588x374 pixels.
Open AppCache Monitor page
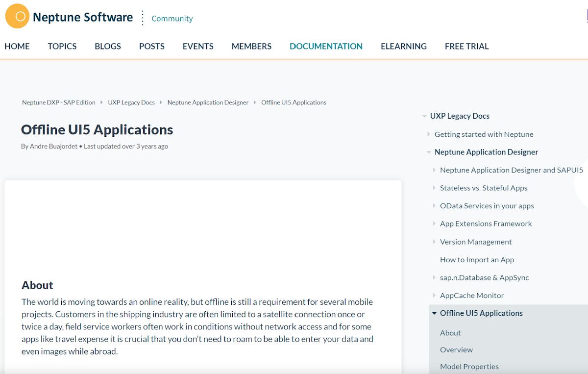pos(472,295)
